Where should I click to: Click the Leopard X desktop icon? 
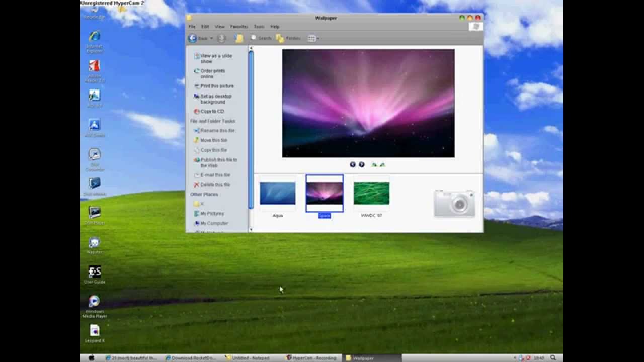94,333
